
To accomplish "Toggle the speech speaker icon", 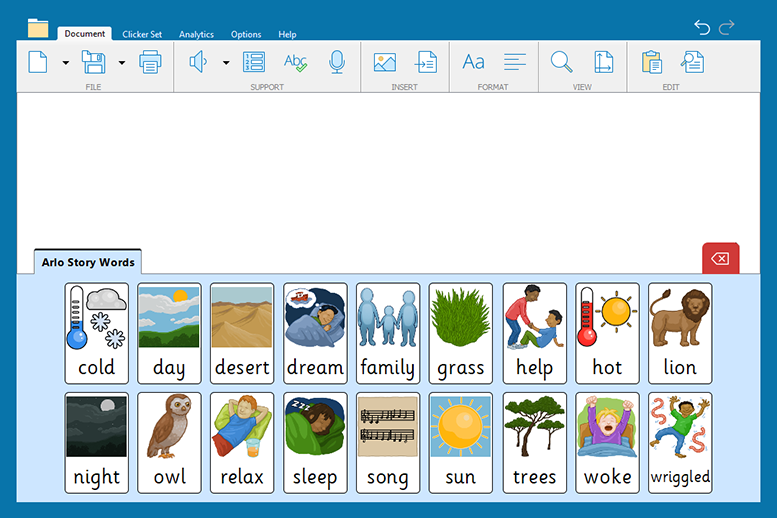I will [198, 62].
